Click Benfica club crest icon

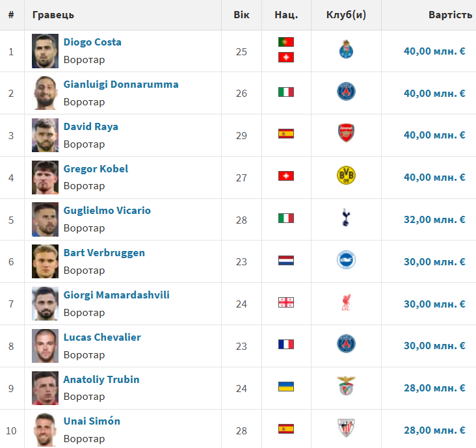(x=346, y=386)
